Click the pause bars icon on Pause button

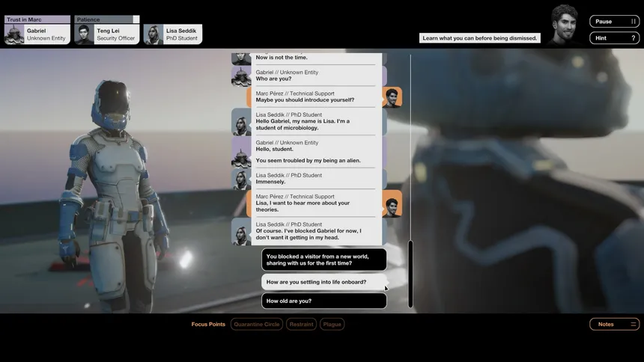[633, 22]
